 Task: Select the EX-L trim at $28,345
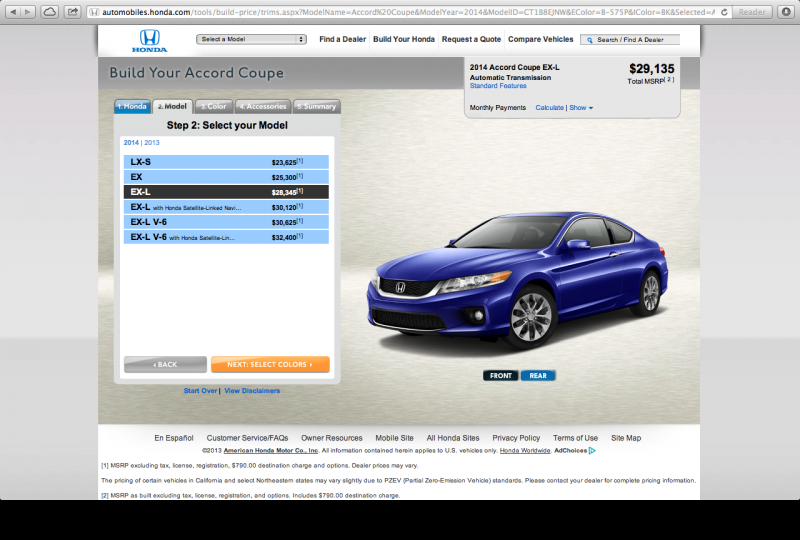226,192
